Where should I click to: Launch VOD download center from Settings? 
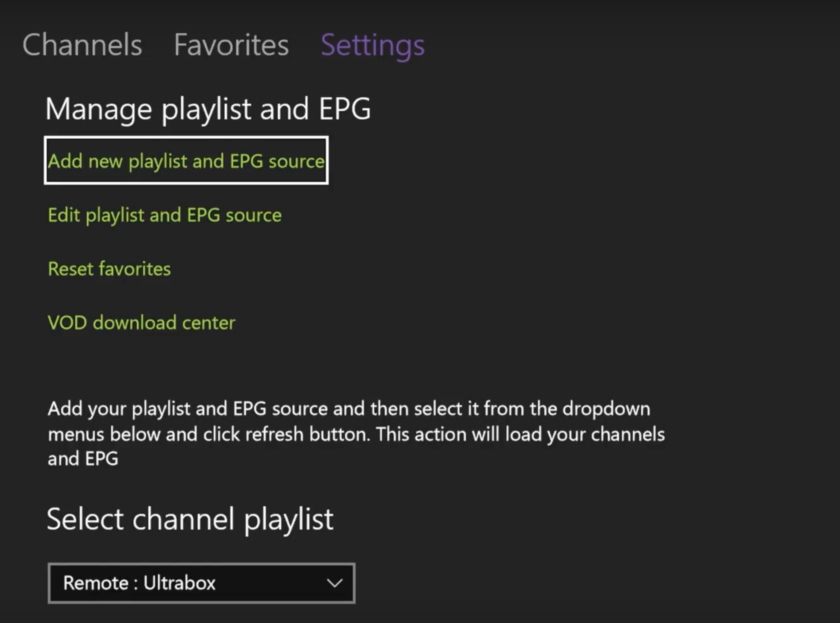point(141,323)
